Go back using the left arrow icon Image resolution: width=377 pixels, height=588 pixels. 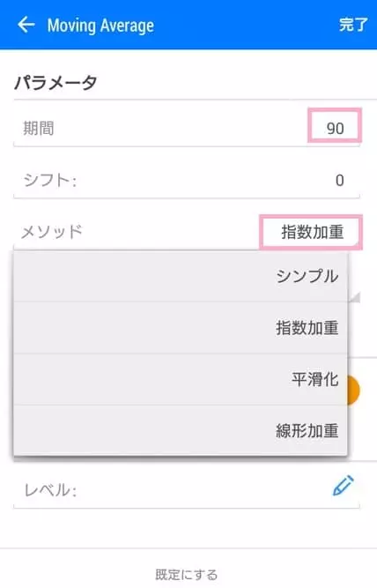26,25
